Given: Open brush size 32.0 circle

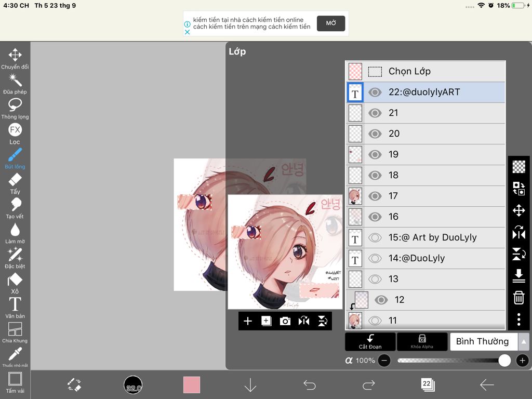Looking at the screenshot, I should click(133, 385).
